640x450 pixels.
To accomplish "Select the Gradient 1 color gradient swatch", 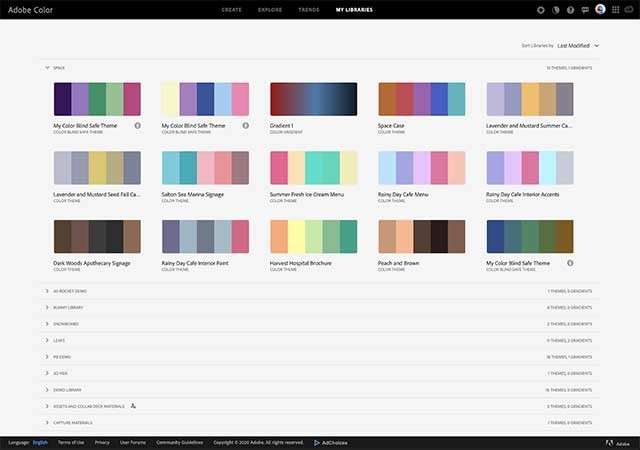I will [313, 99].
